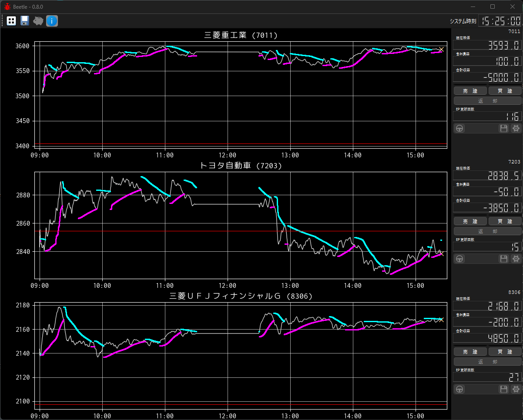Open the gear settings for 7203

click(516, 259)
